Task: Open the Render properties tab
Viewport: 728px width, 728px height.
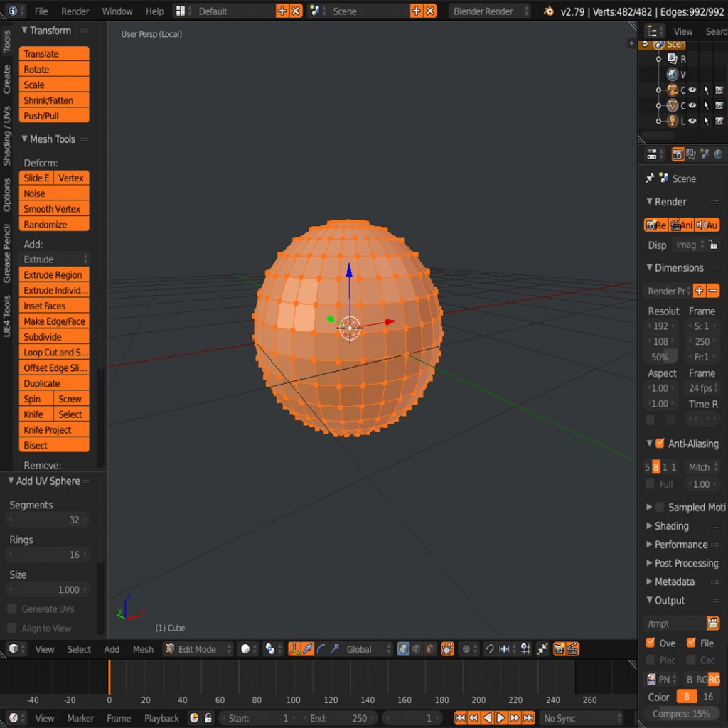Action: [679, 154]
